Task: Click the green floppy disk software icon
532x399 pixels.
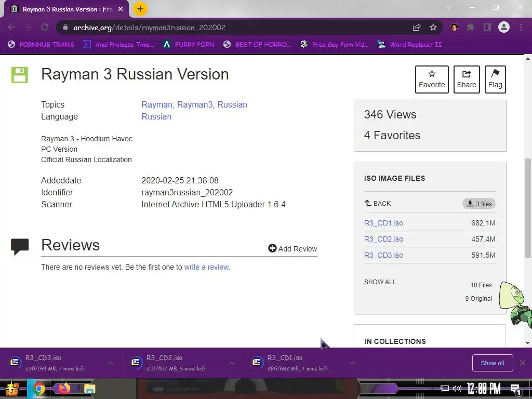Action: (x=19, y=75)
